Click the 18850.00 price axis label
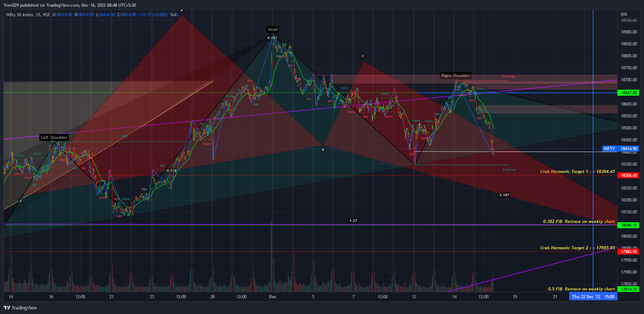644x314 pixels. [x=629, y=44]
